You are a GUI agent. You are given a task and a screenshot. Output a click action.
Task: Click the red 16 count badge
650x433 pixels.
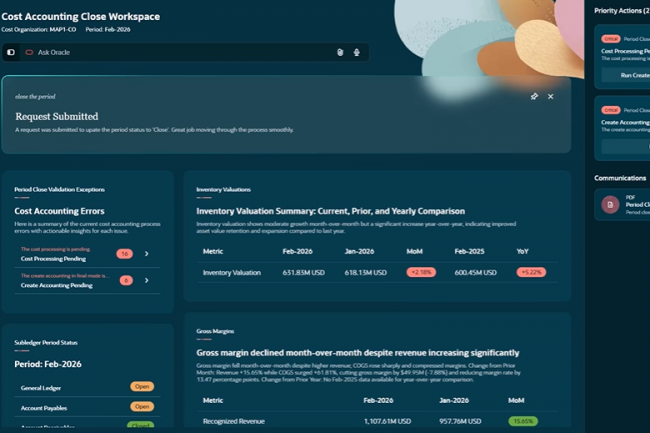coord(124,254)
